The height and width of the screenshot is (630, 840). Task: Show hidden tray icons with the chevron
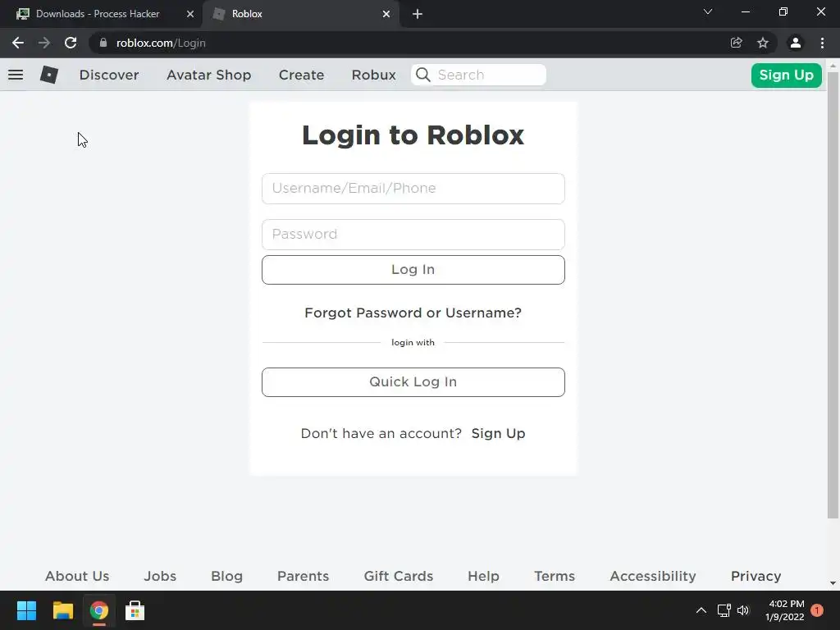coord(701,610)
